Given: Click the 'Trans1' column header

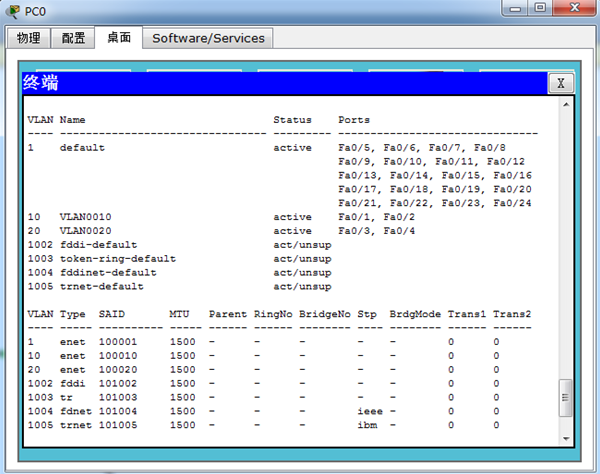Looking at the screenshot, I should 467,314.
